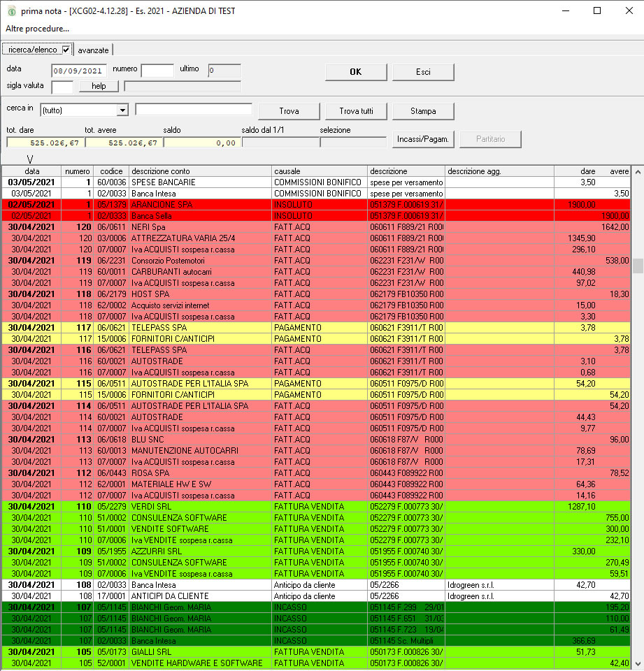Click the descrizione agg. column header
Viewport: 644px width, 671px height.
499,171
